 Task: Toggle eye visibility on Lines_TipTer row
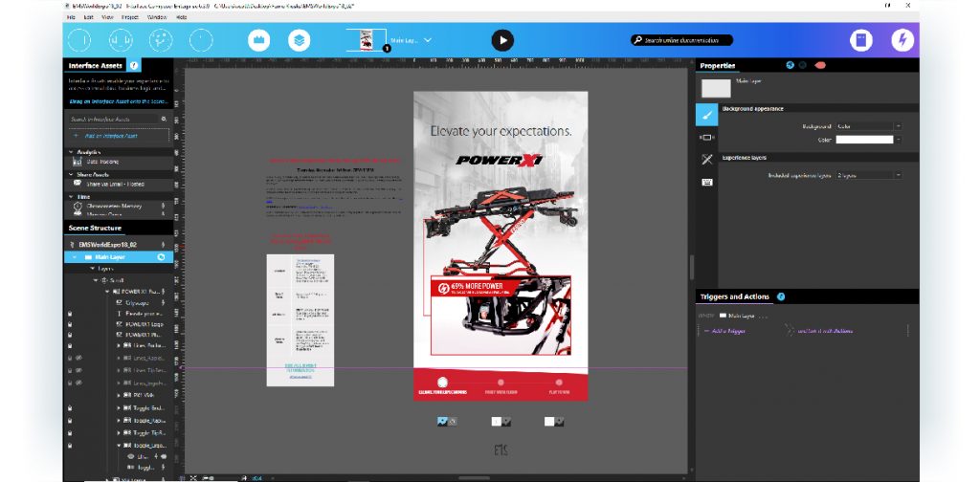coord(78,370)
